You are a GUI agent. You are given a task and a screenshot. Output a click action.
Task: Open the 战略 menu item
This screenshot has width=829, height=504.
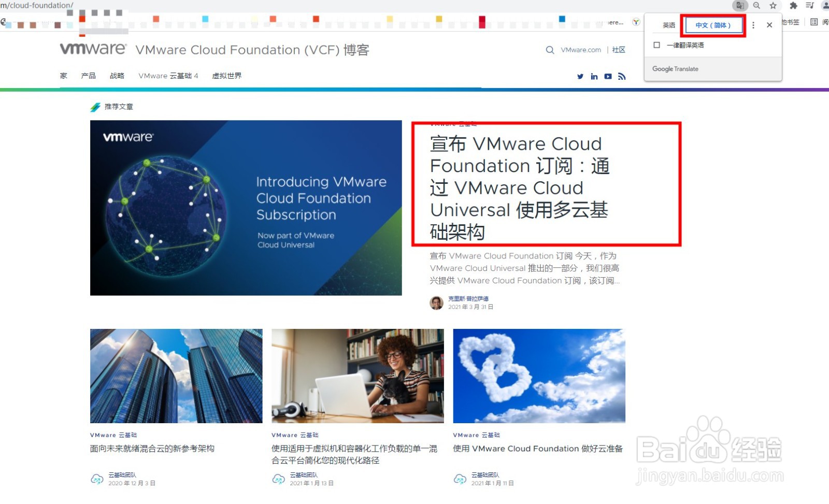point(117,76)
